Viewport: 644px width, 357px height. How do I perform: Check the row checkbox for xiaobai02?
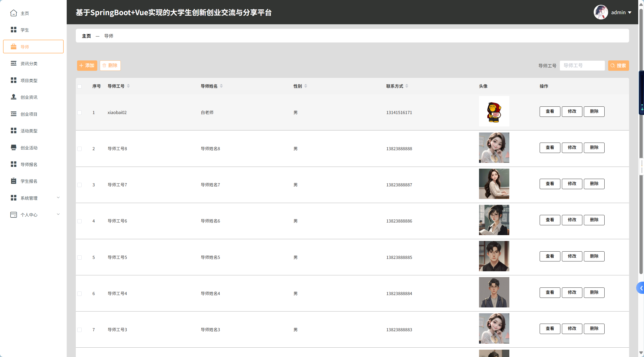click(80, 113)
